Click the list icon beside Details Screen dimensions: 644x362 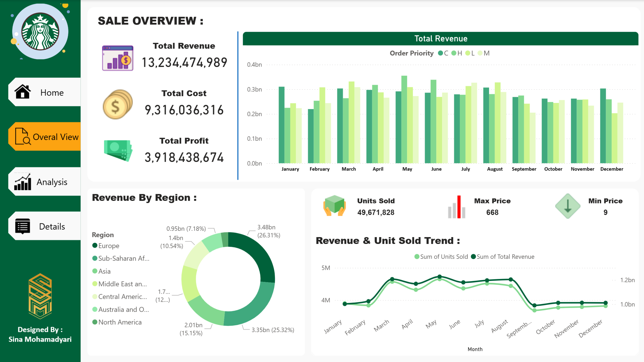23,226
